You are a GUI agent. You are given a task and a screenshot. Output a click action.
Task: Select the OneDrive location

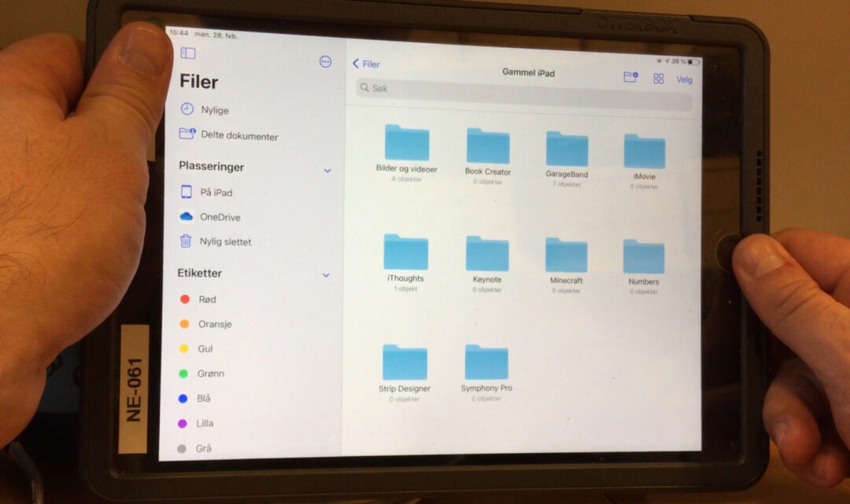tap(220, 217)
